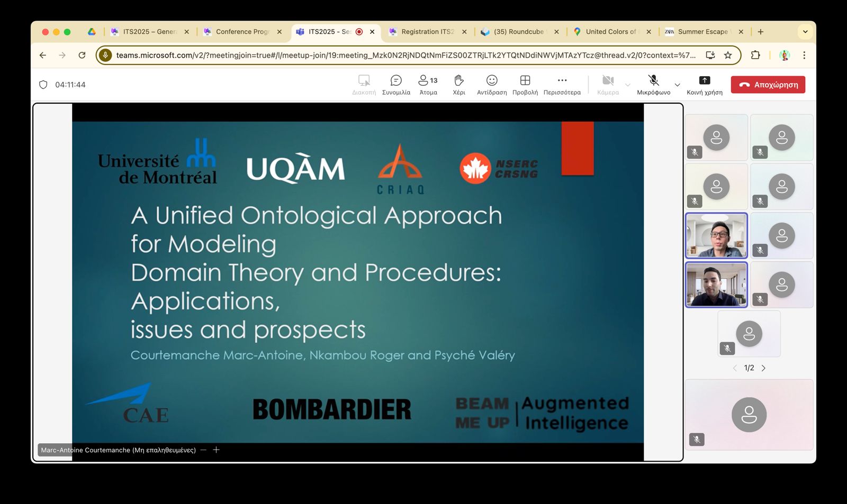Image resolution: width=847 pixels, height=504 pixels.
Task: Switch to Conference Program tab
Action: tap(242, 32)
